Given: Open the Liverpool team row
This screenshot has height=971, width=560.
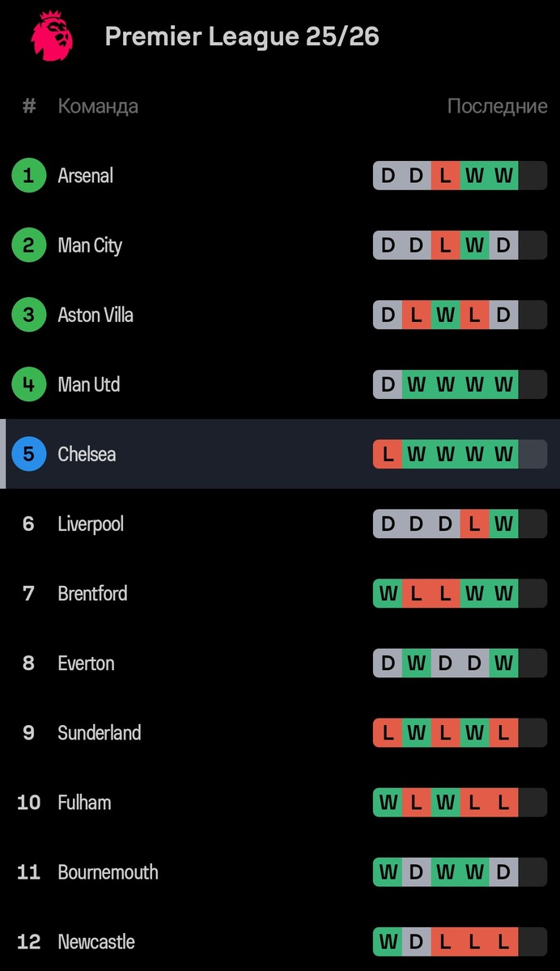Looking at the screenshot, I should click(91, 524).
